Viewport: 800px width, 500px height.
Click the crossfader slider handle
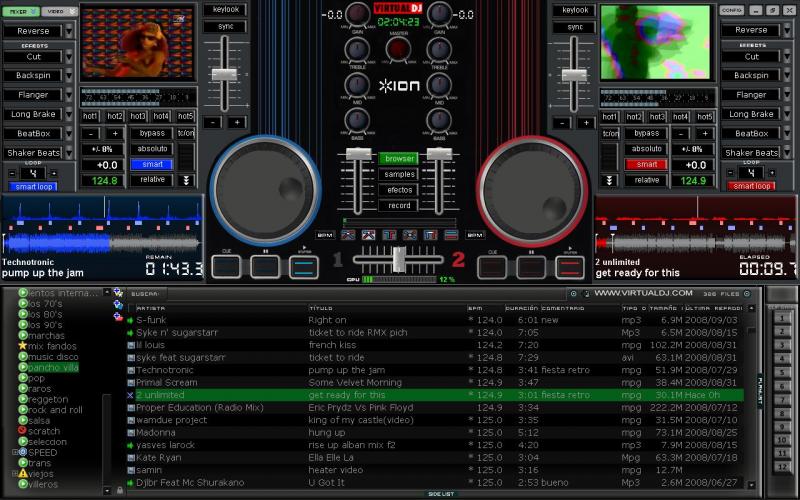click(x=399, y=258)
